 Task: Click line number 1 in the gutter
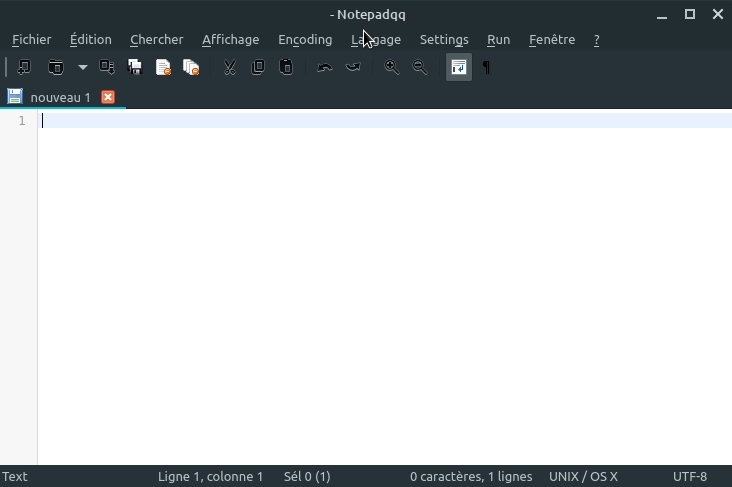coord(21,121)
